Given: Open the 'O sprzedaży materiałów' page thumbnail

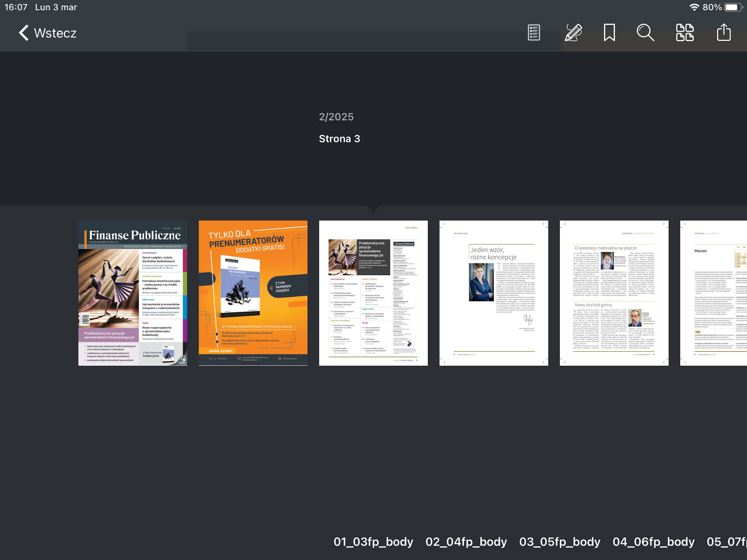Looking at the screenshot, I should pyautogui.click(x=614, y=293).
